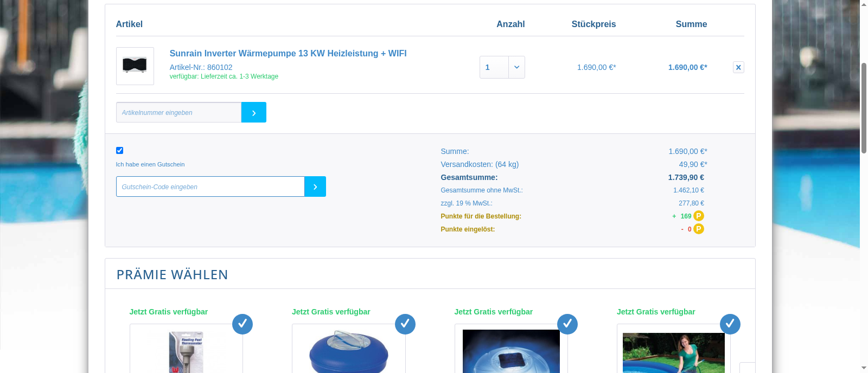Viewport: 868px width, 373px height.
Task: Select the solar floating light premium checkmark
Action: click(567, 324)
